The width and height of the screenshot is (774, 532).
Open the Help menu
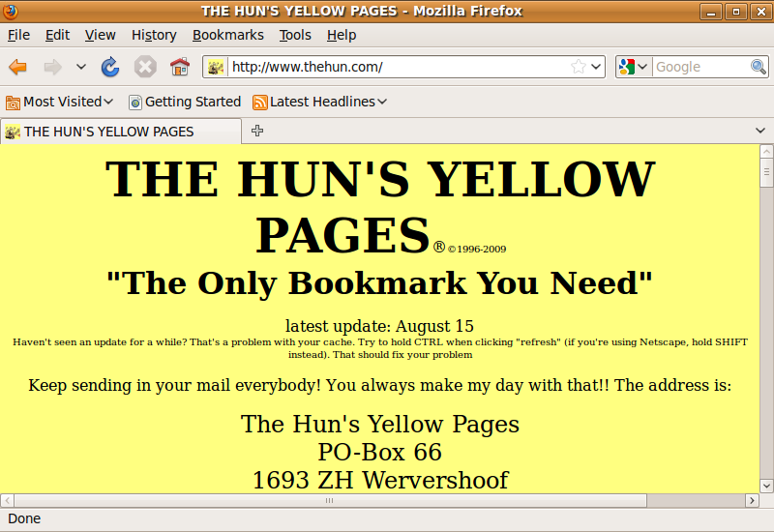[x=342, y=35]
